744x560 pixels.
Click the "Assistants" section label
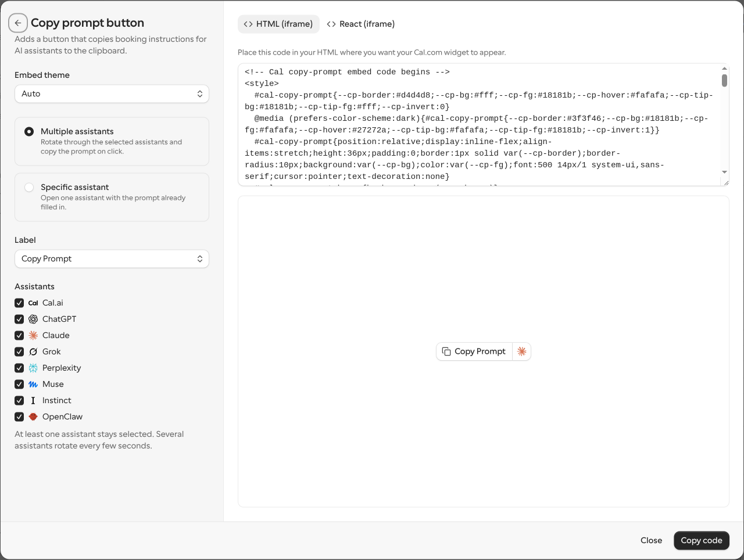coord(34,286)
